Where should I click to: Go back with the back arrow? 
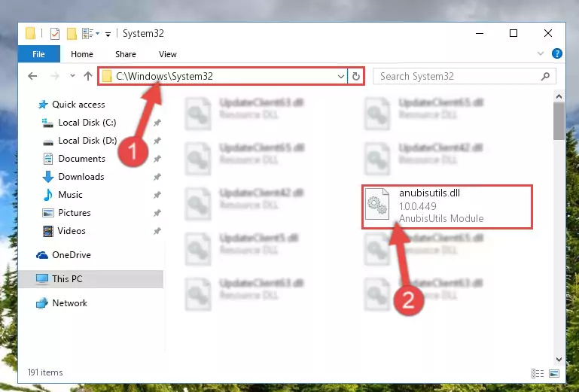click(x=32, y=76)
